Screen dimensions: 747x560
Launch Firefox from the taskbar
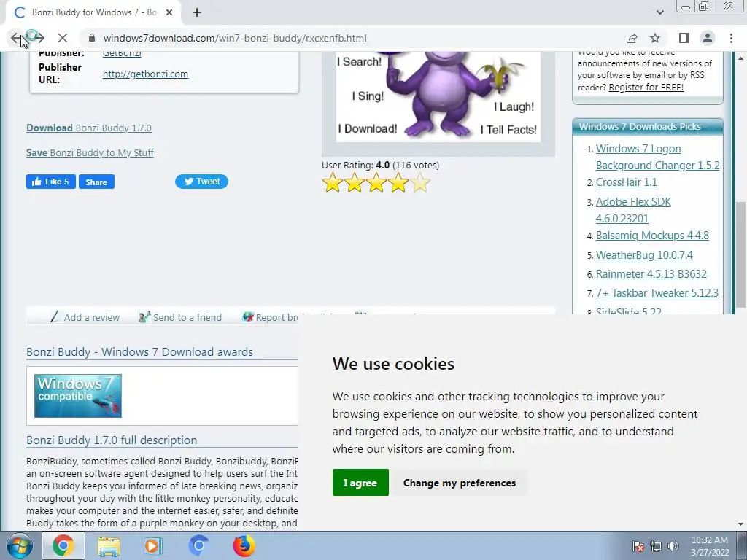(x=244, y=545)
